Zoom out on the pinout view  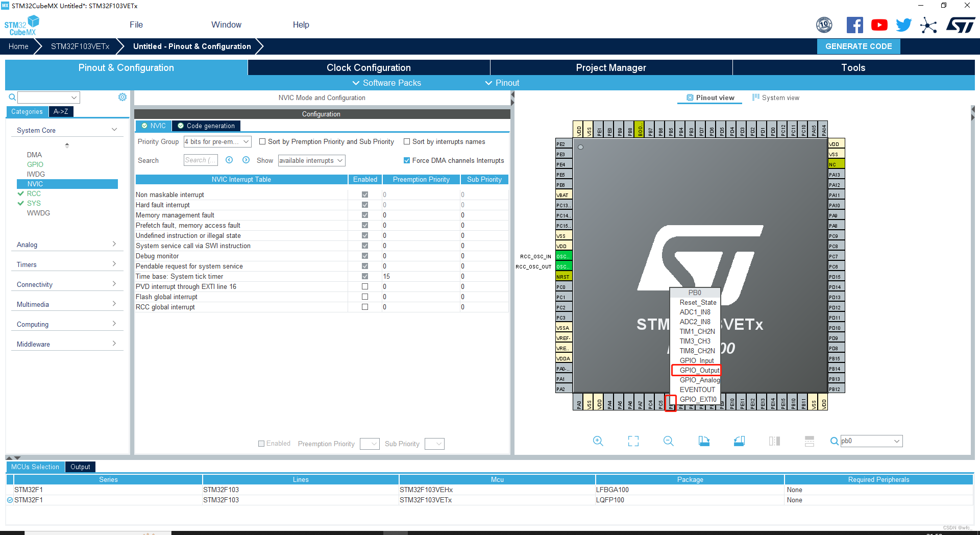(x=668, y=441)
